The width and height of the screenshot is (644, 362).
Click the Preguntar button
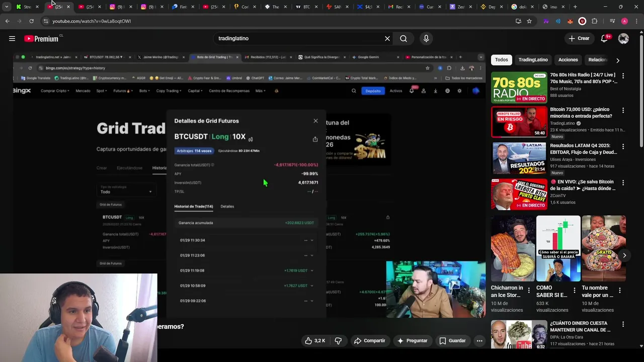[412, 340]
